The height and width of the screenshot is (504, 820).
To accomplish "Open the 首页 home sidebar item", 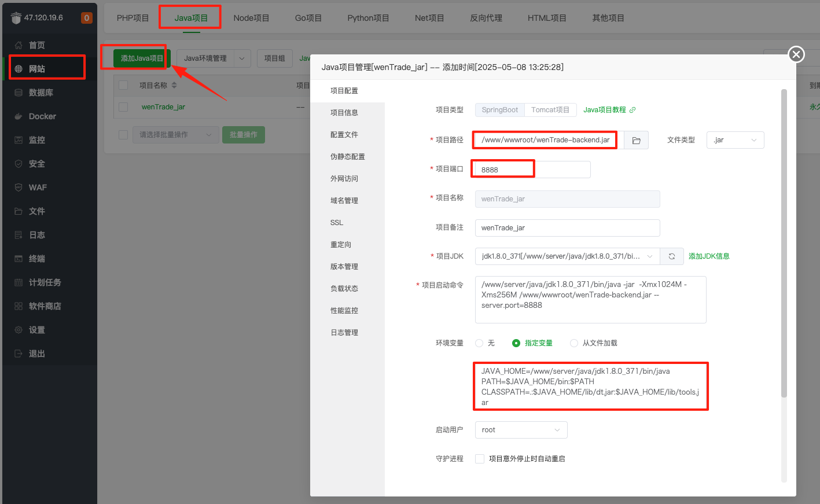I will (x=50, y=45).
